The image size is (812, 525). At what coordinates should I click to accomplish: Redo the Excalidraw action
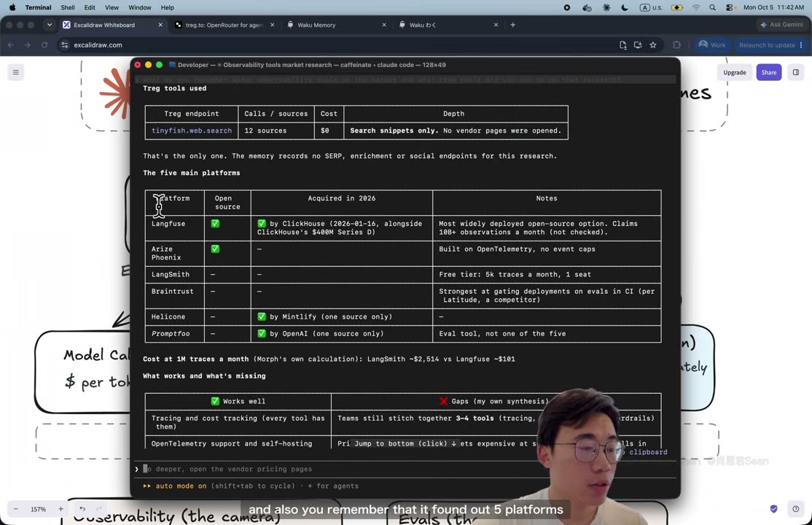click(99, 509)
